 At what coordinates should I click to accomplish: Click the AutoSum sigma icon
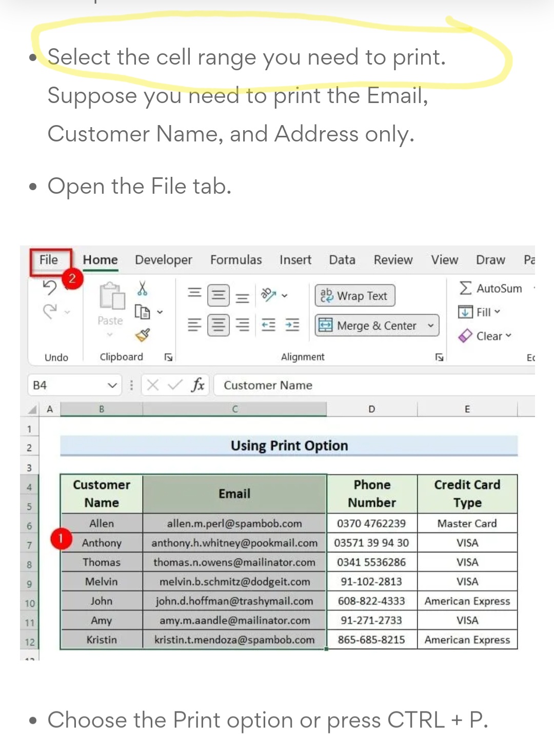click(465, 289)
